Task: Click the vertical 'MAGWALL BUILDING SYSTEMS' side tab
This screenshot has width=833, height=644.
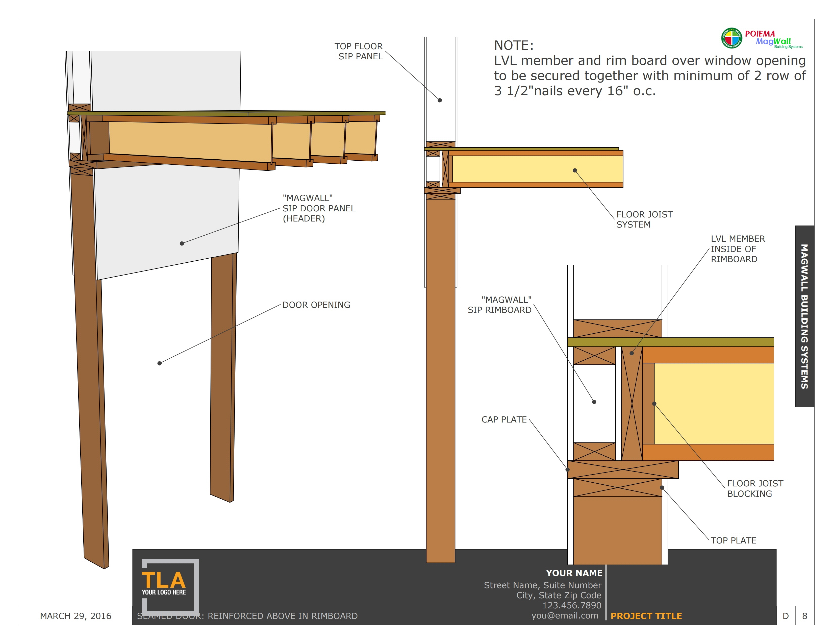Action: click(804, 316)
